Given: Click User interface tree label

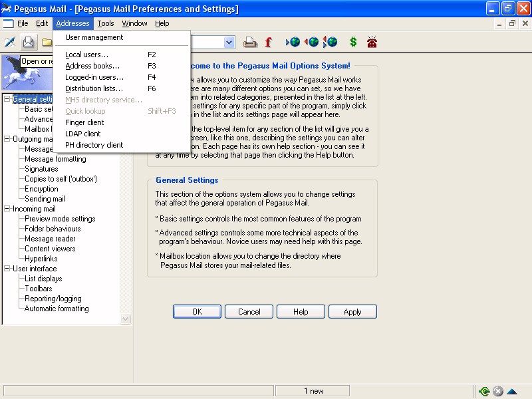Looking at the screenshot, I should pos(35,269).
